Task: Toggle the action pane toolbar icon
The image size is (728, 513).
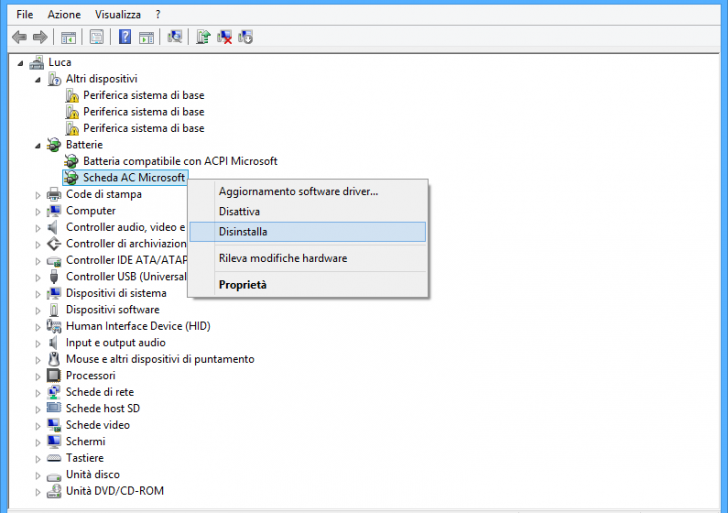Action: pos(146,37)
